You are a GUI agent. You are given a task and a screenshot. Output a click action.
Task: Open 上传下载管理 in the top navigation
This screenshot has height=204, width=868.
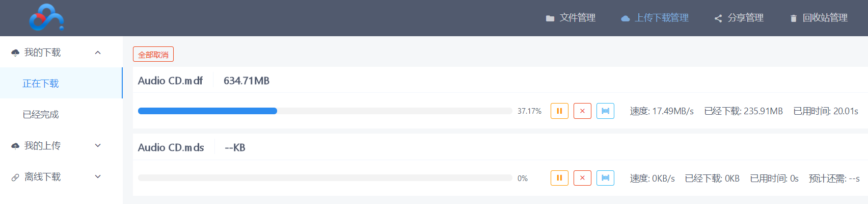[x=655, y=18]
